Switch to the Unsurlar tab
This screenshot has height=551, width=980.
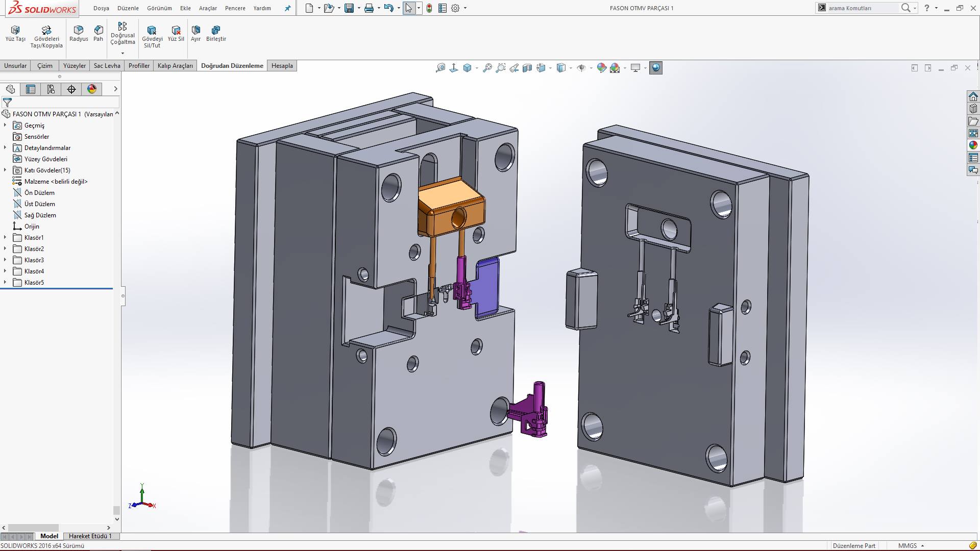click(x=15, y=66)
